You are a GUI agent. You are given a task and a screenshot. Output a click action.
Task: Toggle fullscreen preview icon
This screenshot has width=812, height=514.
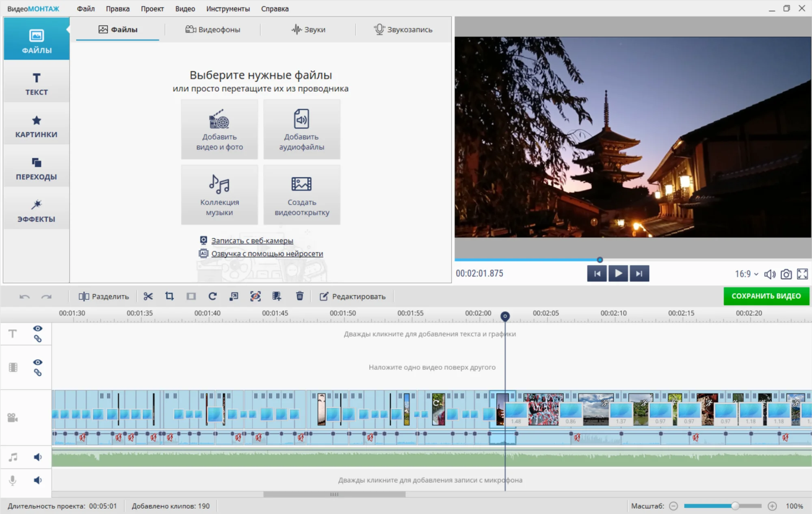(802, 274)
